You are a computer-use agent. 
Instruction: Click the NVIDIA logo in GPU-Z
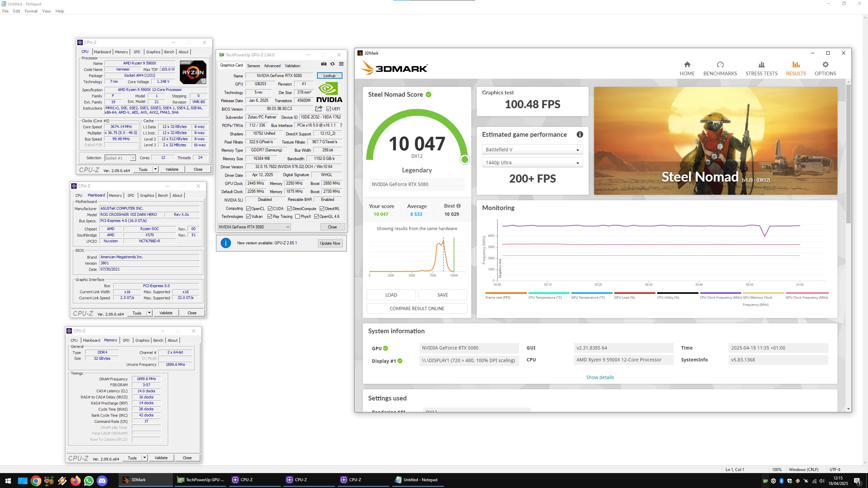[x=329, y=92]
